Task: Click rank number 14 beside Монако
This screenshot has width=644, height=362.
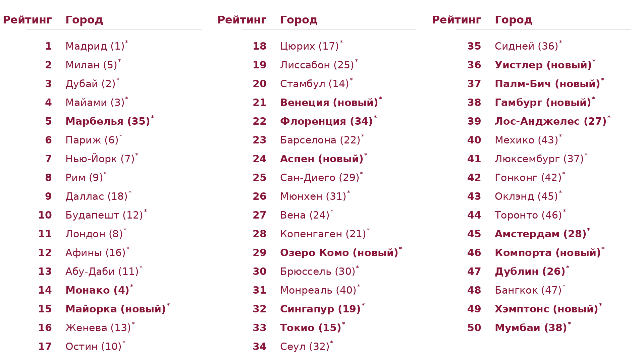Action: pos(45,290)
